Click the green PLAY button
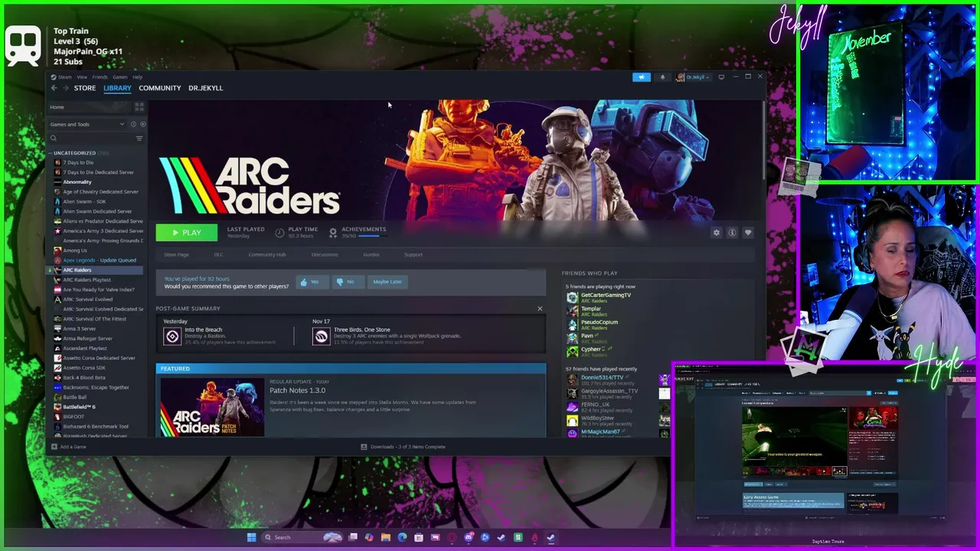 coord(187,233)
